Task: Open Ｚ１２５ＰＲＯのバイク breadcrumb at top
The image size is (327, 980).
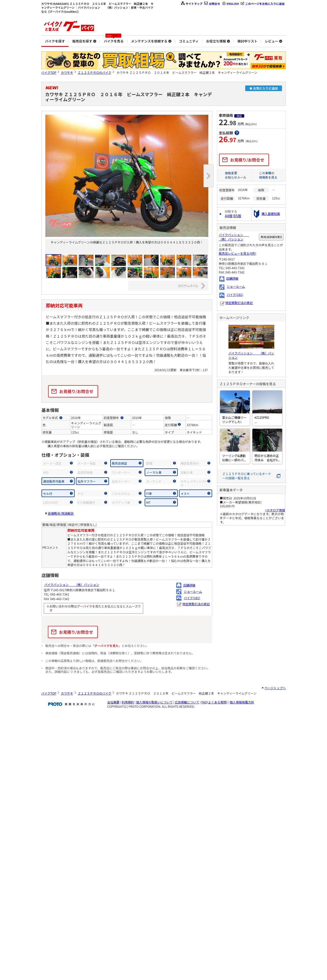Action: click(94, 72)
